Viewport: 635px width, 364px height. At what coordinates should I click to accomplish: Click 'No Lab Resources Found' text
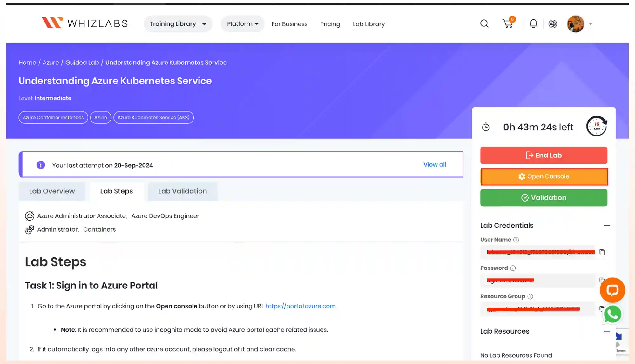click(516, 355)
